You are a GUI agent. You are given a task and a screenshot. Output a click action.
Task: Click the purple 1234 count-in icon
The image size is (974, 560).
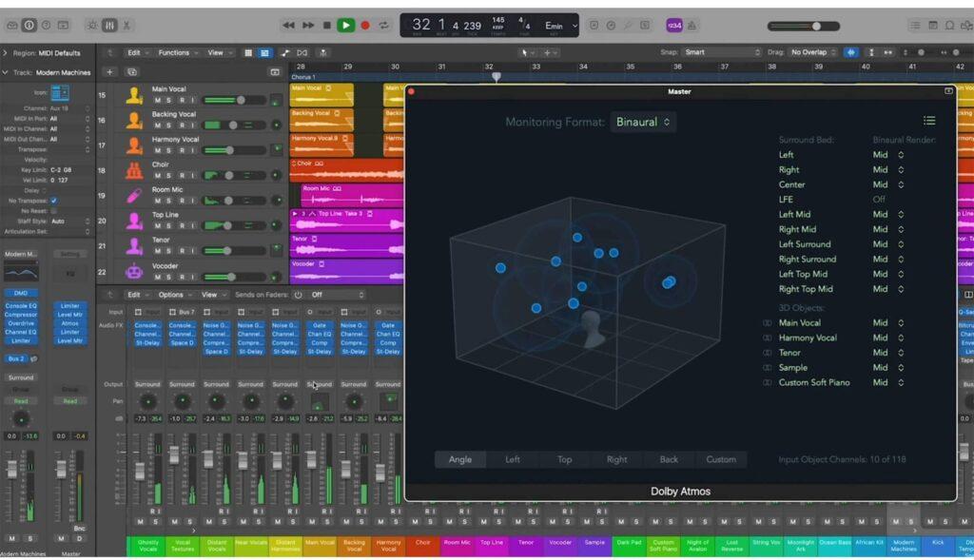tap(674, 25)
